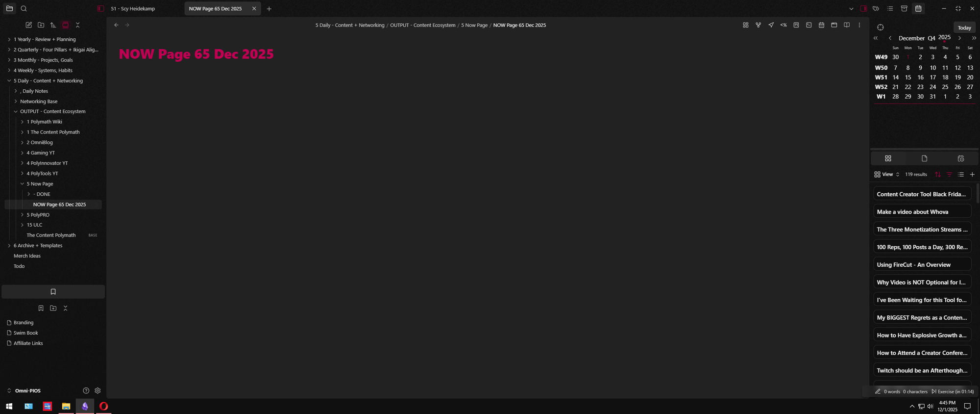Click the pink filter icon beside 119 results
This screenshot has width=980, height=414.
pyautogui.click(x=949, y=175)
